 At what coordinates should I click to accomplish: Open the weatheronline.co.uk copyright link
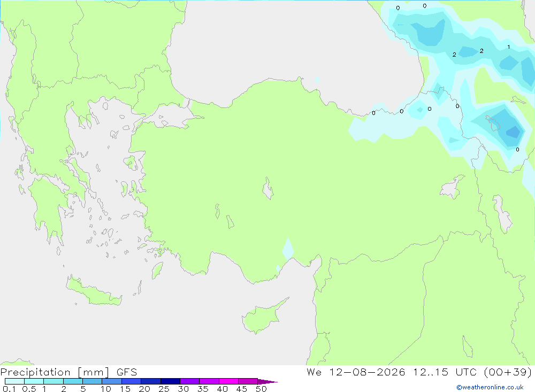pyautogui.click(x=490, y=387)
